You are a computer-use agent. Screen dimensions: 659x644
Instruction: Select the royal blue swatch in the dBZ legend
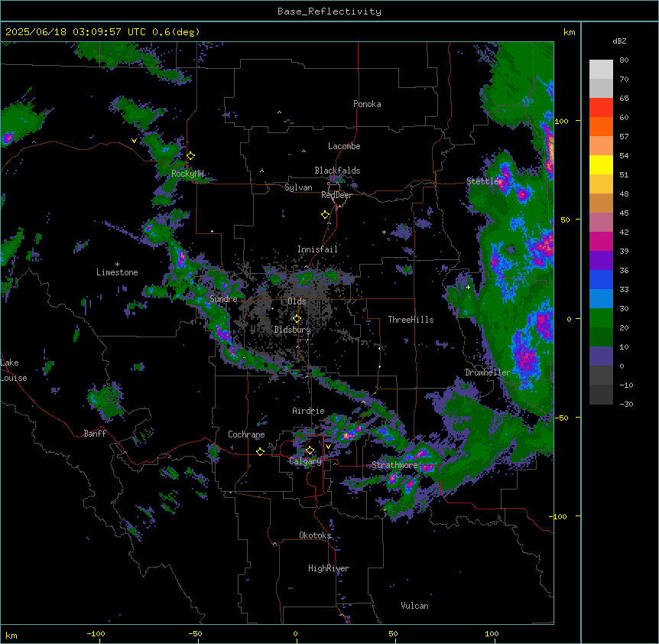tap(601, 279)
